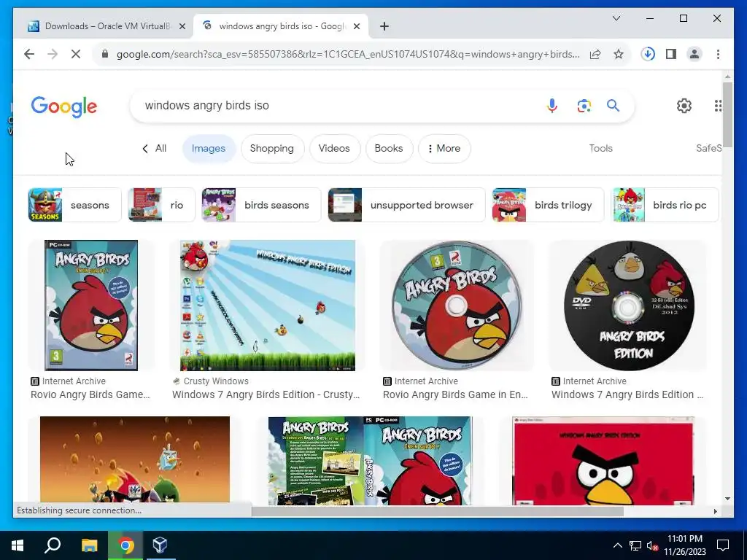Close the windows angry birds iso tab

[357, 26]
